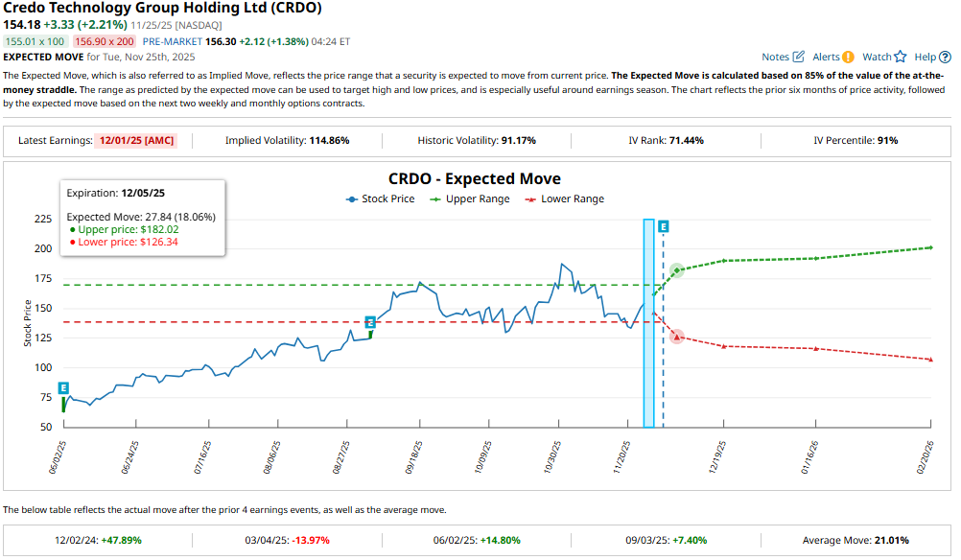Click the green upper range point for 12/05/25
This screenshot has width=961, height=560.
[677, 270]
